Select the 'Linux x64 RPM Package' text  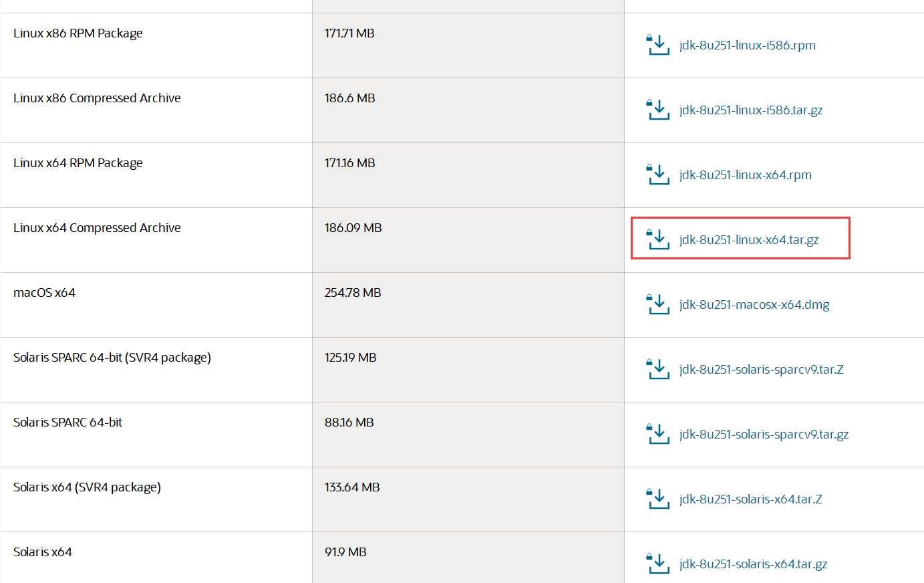pos(78,163)
